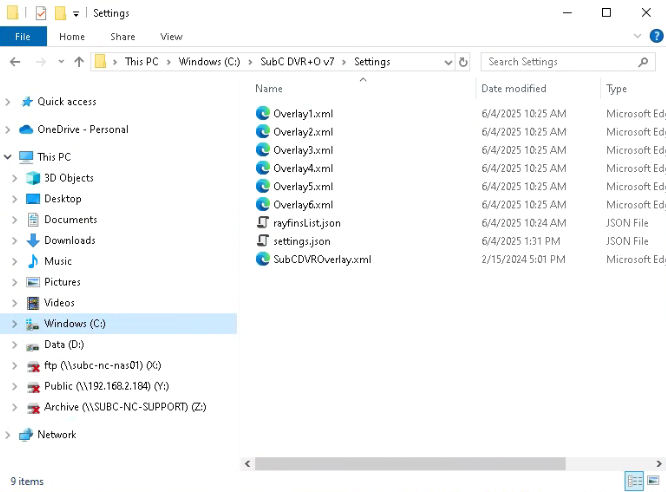Select the Overlay3.xml Edge file icon

tap(263, 150)
